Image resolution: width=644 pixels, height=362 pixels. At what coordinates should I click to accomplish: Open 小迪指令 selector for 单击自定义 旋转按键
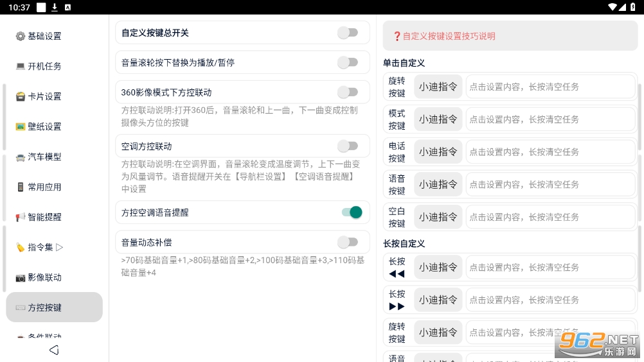click(438, 87)
